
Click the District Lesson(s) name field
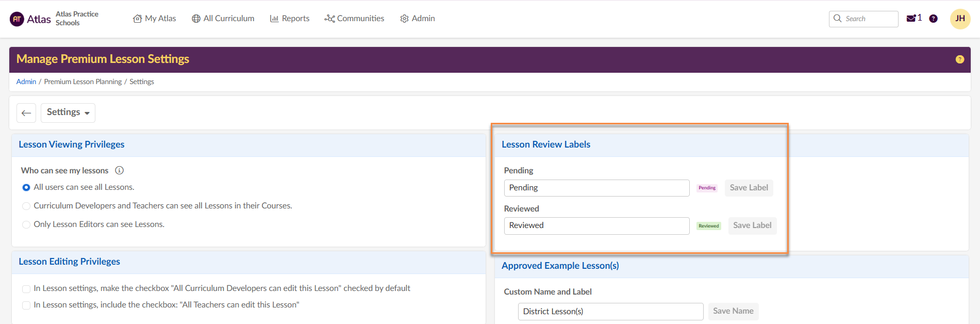(x=610, y=312)
